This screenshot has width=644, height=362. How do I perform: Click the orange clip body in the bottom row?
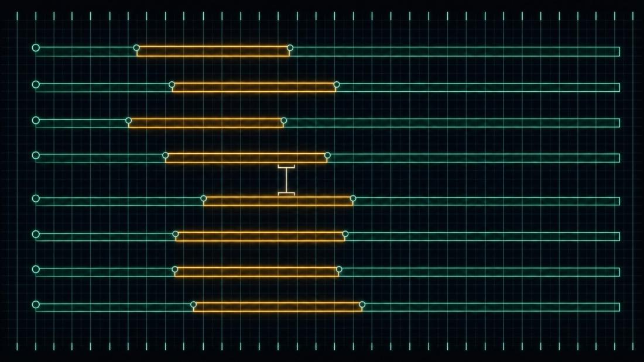pos(278,307)
